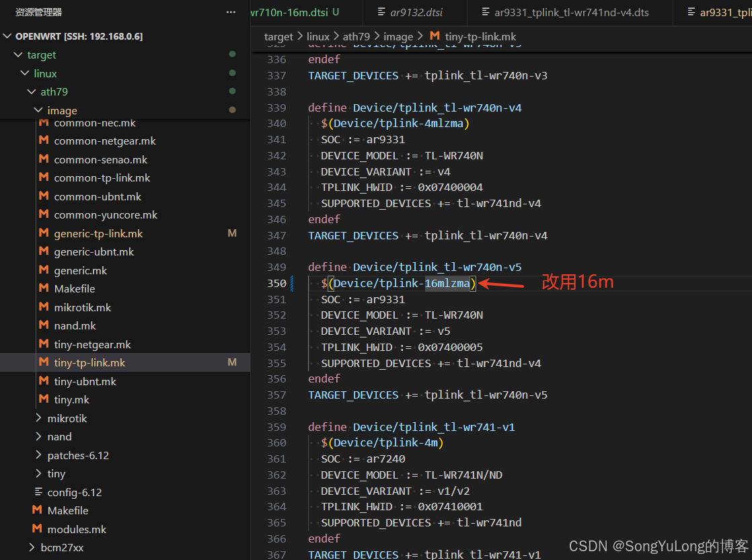Open common-netgear.mk file
The height and width of the screenshot is (560, 752).
click(x=104, y=141)
